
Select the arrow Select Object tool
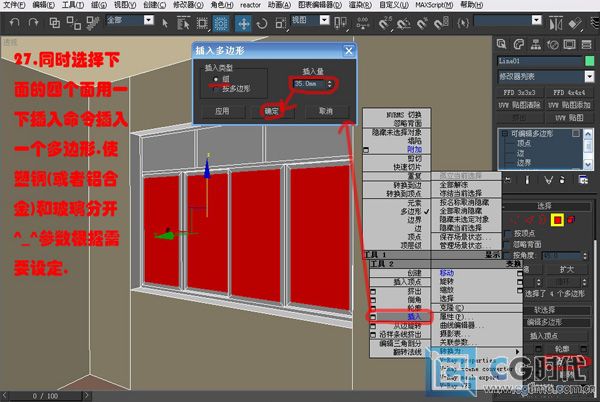pyautogui.click(x=165, y=23)
